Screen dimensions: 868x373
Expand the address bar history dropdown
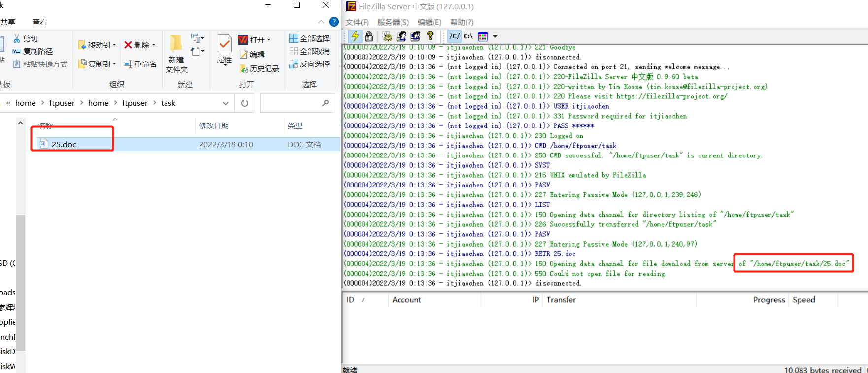(226, 103)
